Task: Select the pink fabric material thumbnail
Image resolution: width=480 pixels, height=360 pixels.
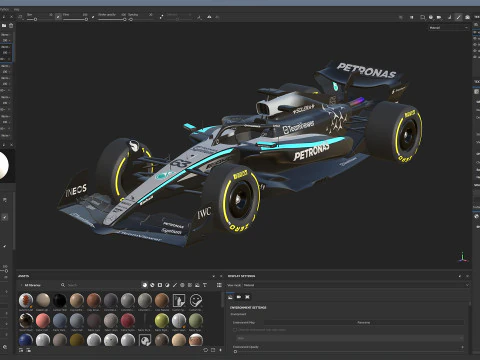Action: (43, 321)
